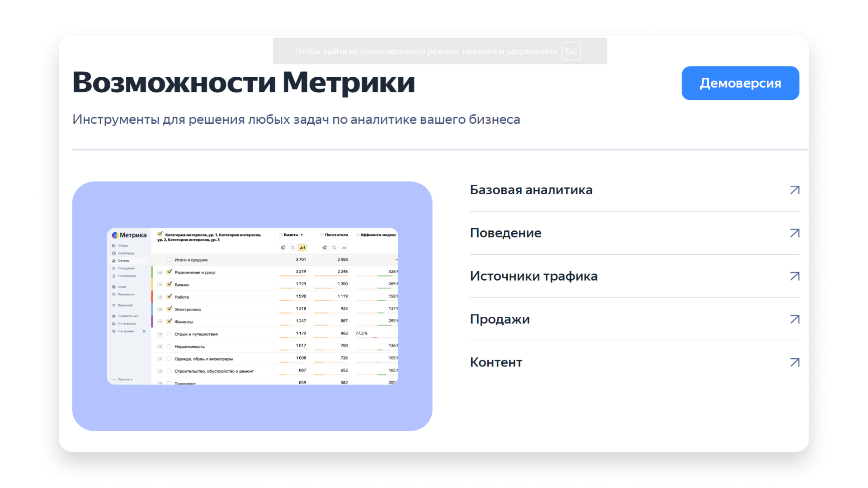The height and width of the screenshot is (488, 868).
Task: Click the Метрика logo in the report preview
Action: tap(129, 235)
